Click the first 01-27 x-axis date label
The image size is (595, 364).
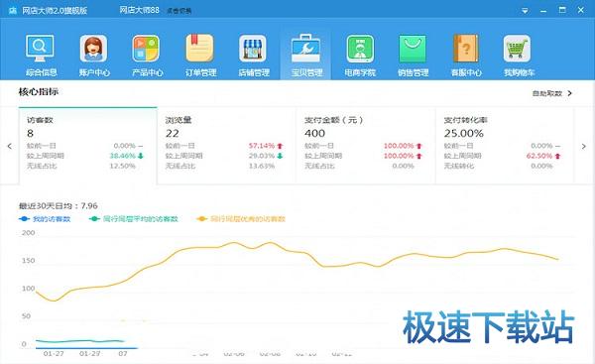point(54,353)
